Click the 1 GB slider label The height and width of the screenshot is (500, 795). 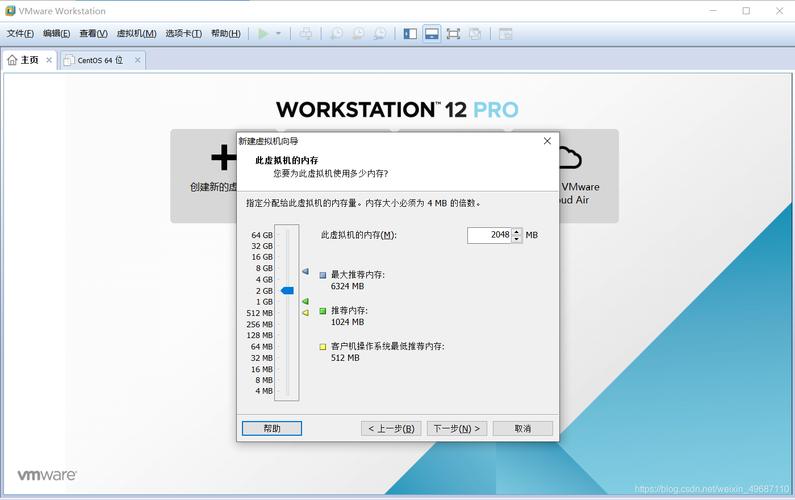[x=264, y=302]
